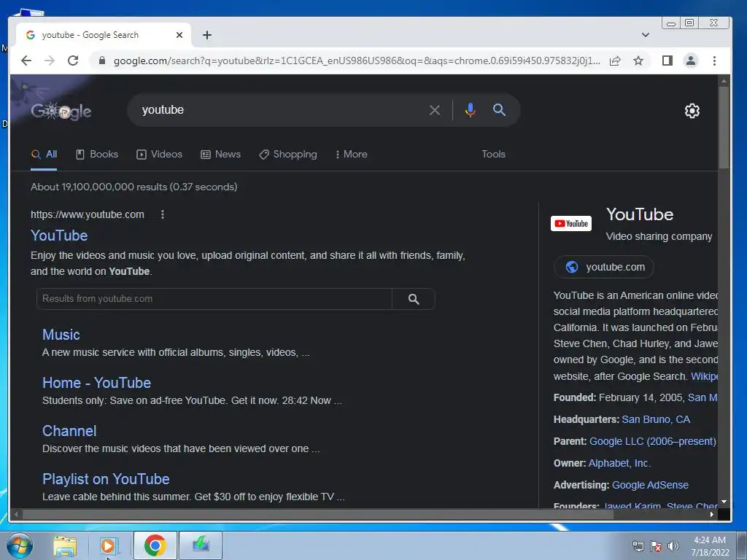747x560 pixels.
Task: Click the Google doodle logo
Action: click(61, 111)
